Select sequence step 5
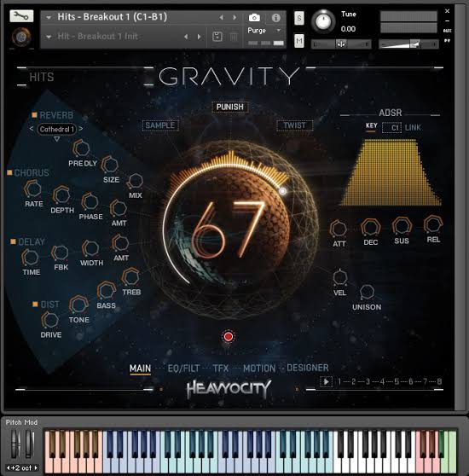Image resolution: width=469 pixels, height=476 pixels. 397,381
